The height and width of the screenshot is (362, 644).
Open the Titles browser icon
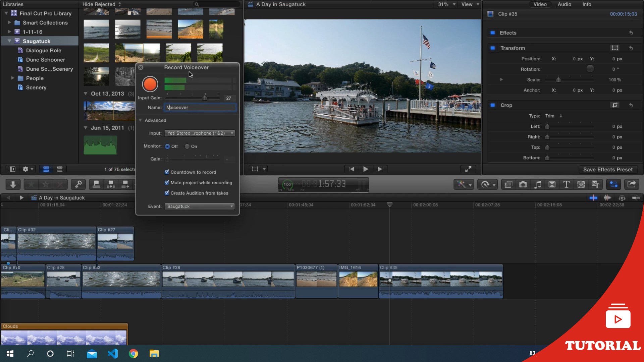point(566,184)
